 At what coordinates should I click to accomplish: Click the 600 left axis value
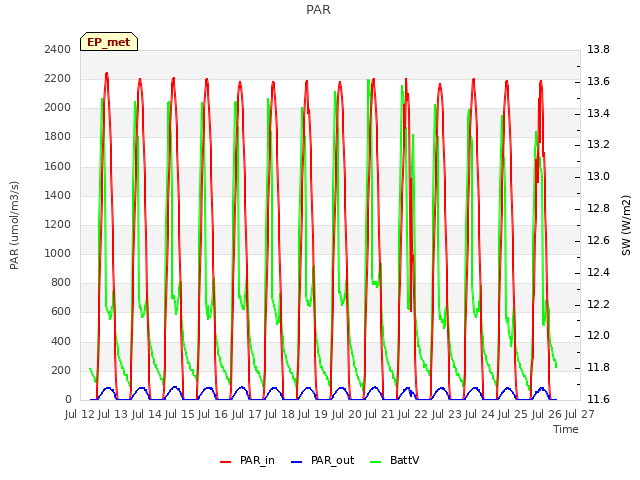[61, 311]
